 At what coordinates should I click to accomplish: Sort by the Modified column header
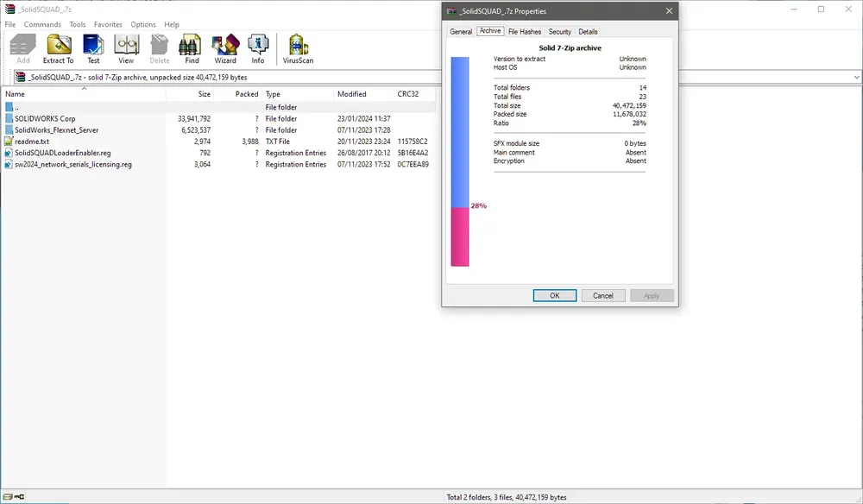364,94
